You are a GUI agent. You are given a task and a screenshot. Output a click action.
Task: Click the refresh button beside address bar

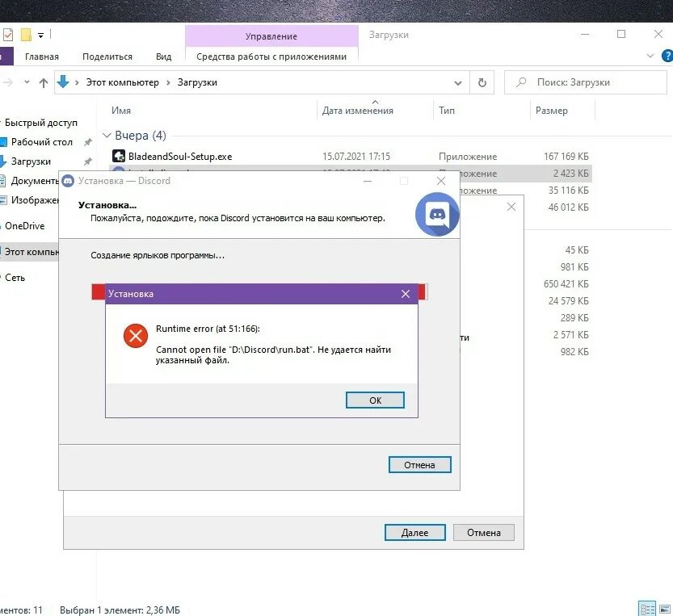point(482,82)
